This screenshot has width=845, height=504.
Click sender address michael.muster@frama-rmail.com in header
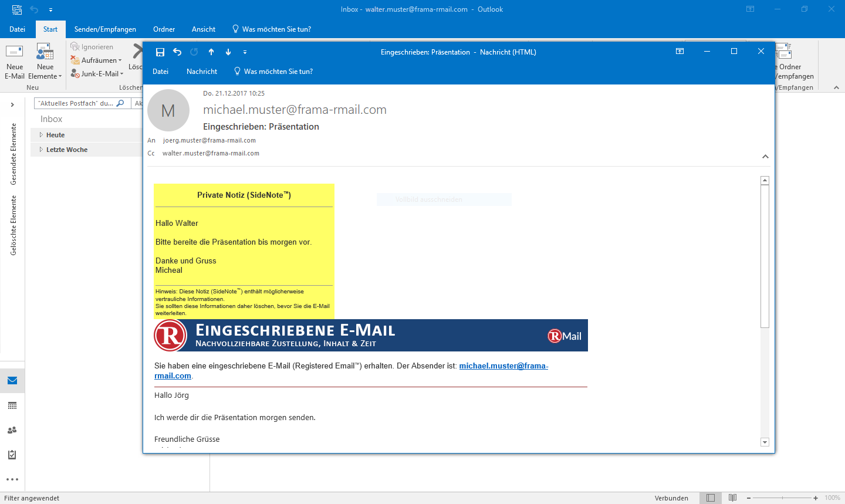pyautogui.click(x=295, y=110)
